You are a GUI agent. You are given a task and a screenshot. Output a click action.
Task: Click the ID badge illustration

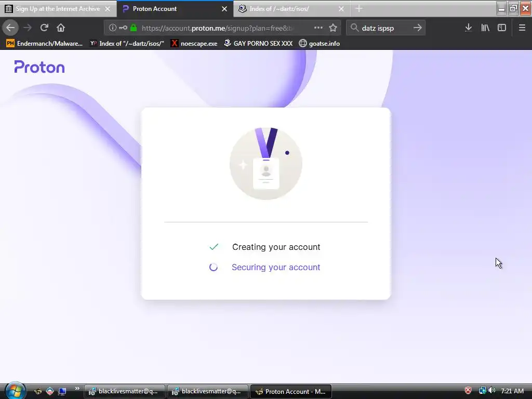point(266,164)
